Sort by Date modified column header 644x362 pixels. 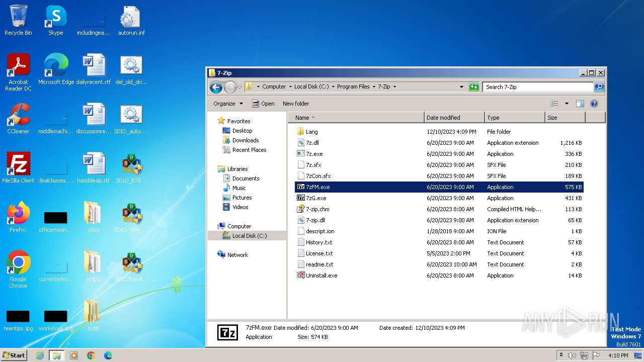tap(454, 118)
